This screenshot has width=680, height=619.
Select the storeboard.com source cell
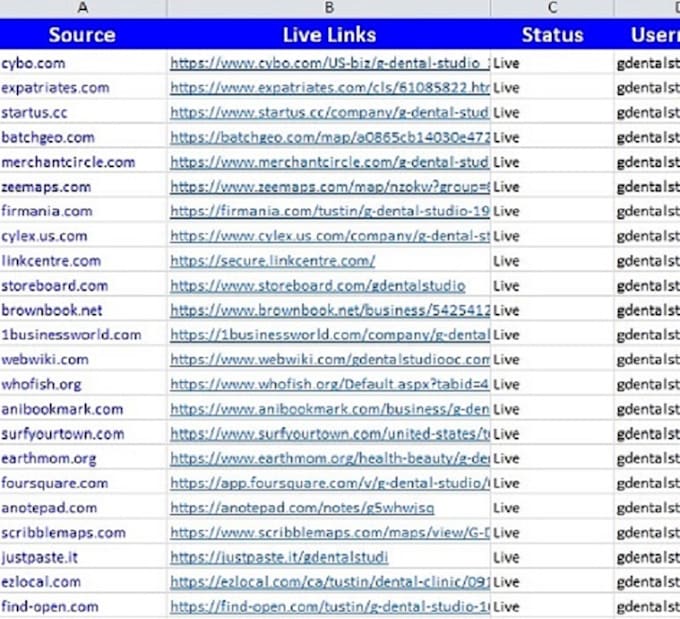tap(83, 286)
